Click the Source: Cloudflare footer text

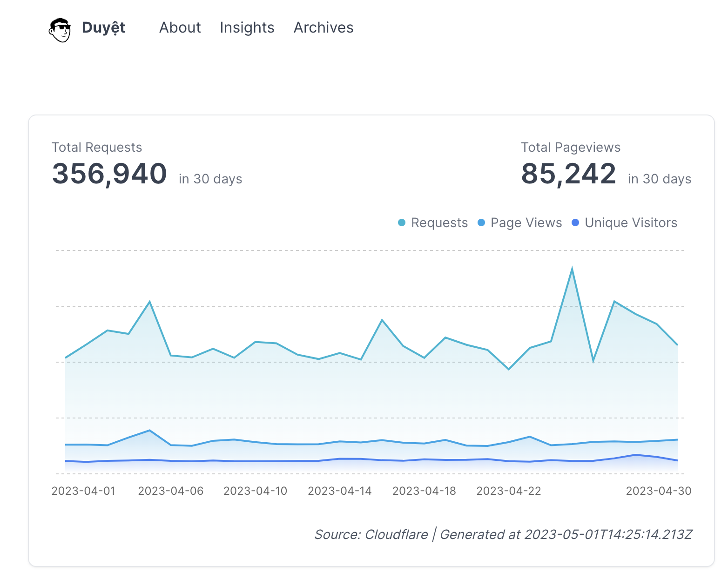pyautogui.click(x=371, y=534)
